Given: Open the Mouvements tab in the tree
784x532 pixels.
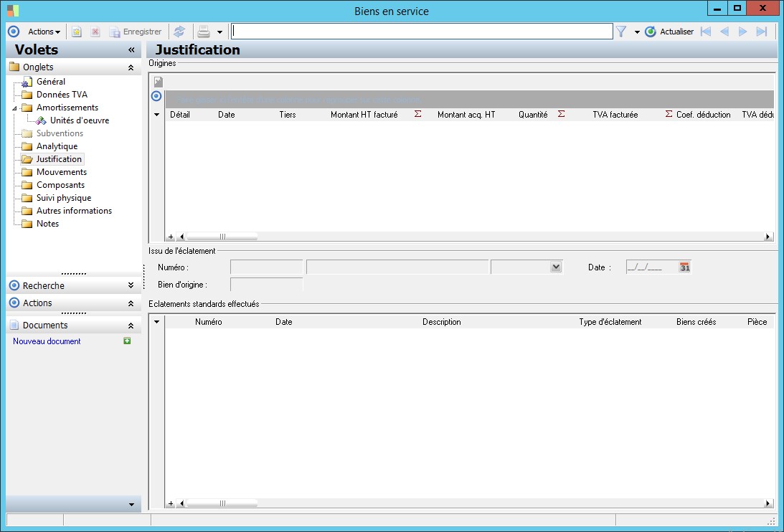Looking at the screenshot, I should [x=61, y=172].
